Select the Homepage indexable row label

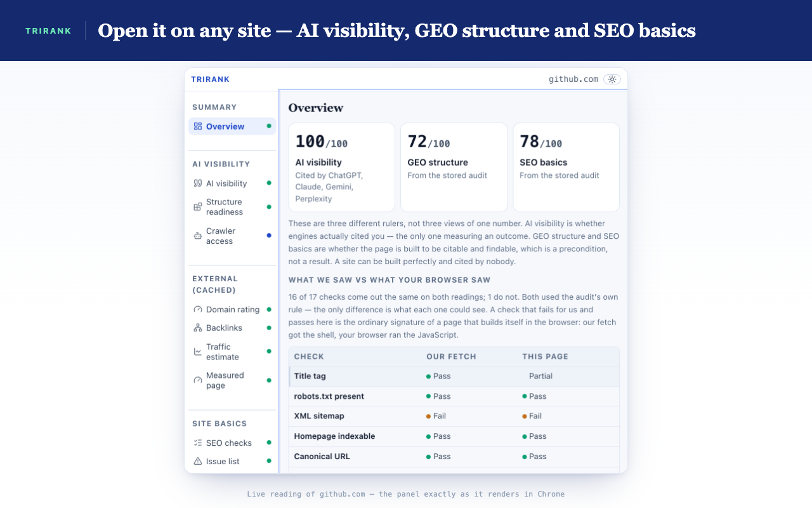pos(334,436)
